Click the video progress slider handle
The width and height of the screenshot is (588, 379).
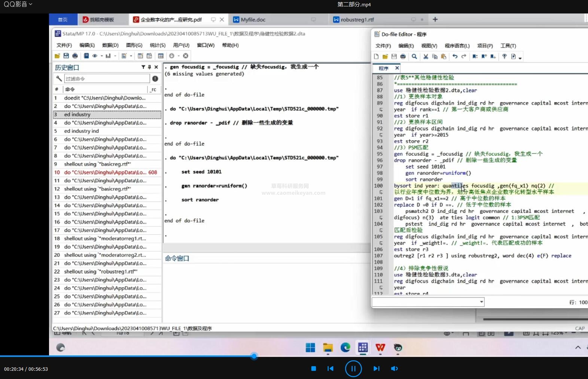coord(254,356)
